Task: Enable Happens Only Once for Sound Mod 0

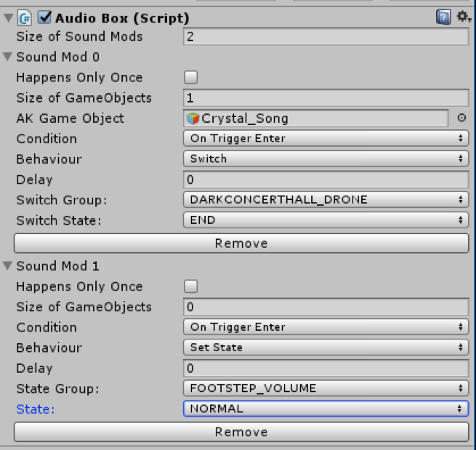Action: pos(190,78)
